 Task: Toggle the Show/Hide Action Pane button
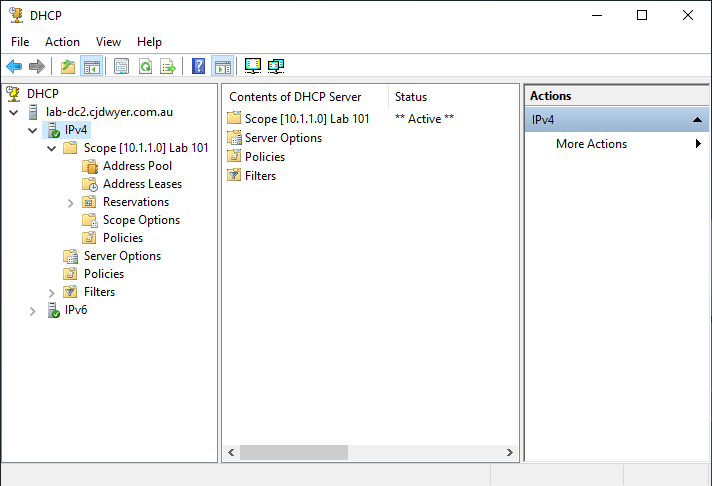(x=222, y=67)
